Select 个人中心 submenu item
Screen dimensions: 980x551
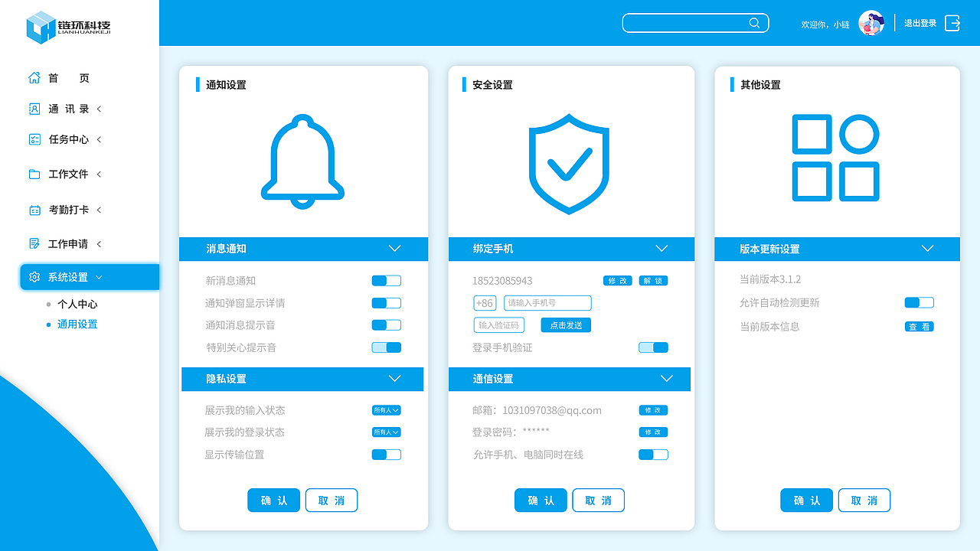point(77,304)
